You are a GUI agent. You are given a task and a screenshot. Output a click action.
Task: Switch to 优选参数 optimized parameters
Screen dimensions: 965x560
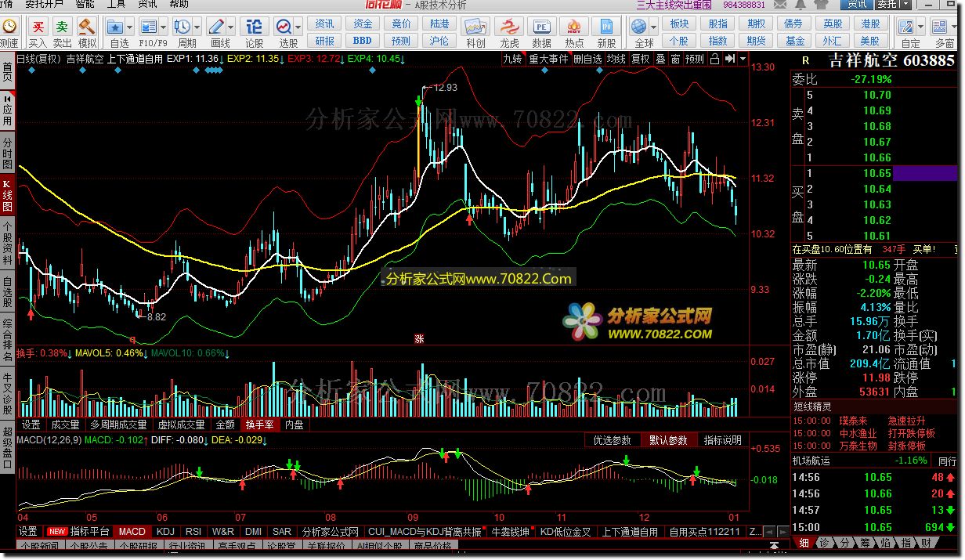[613, 440]
